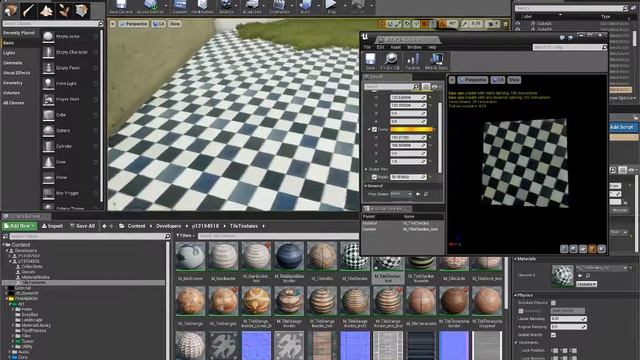Image resolution: width=640 pixels, height=360 pixels.
Task: Toggle eye visibility for first outliner row
Action: pyautogui.click(x=518, y=24)
